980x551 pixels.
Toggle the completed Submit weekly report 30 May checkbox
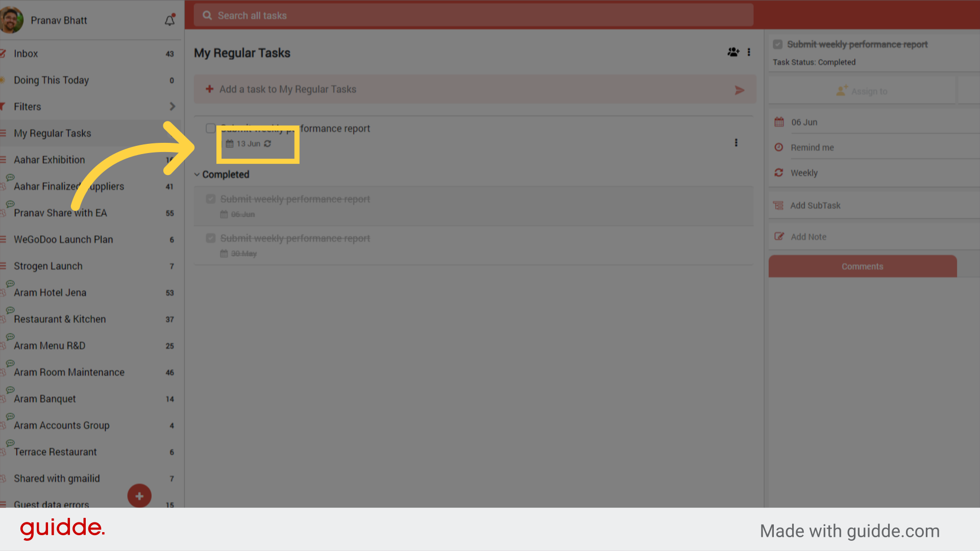pyautogui.click(x=211, y=238)
